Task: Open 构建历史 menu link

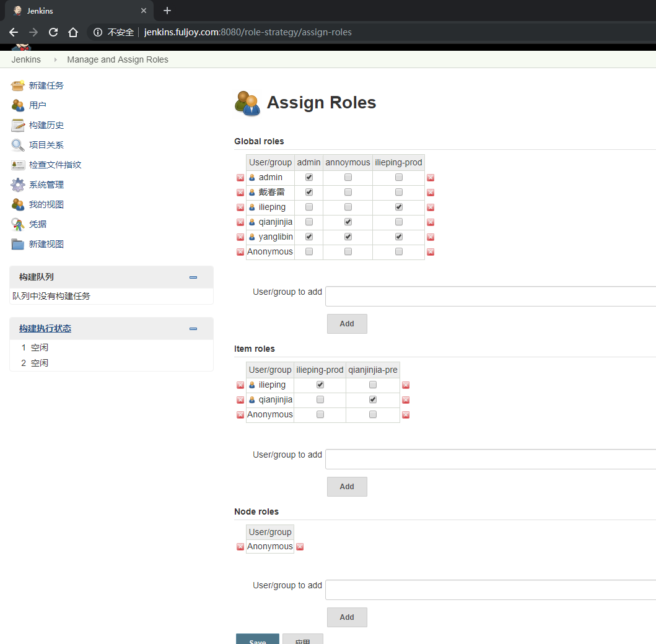Action: tap(46, 126)
